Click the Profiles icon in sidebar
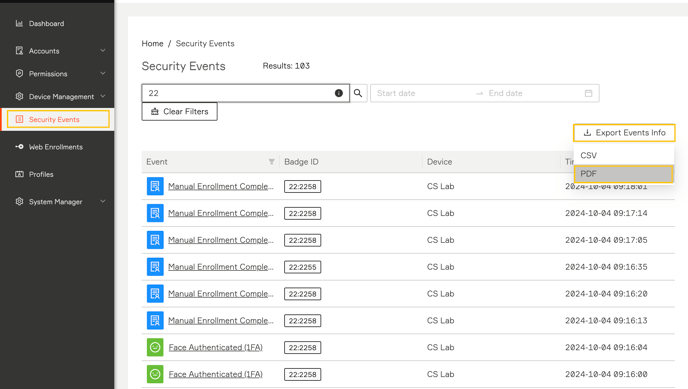This screenshot has width=688, height=389. pos(19,174)
